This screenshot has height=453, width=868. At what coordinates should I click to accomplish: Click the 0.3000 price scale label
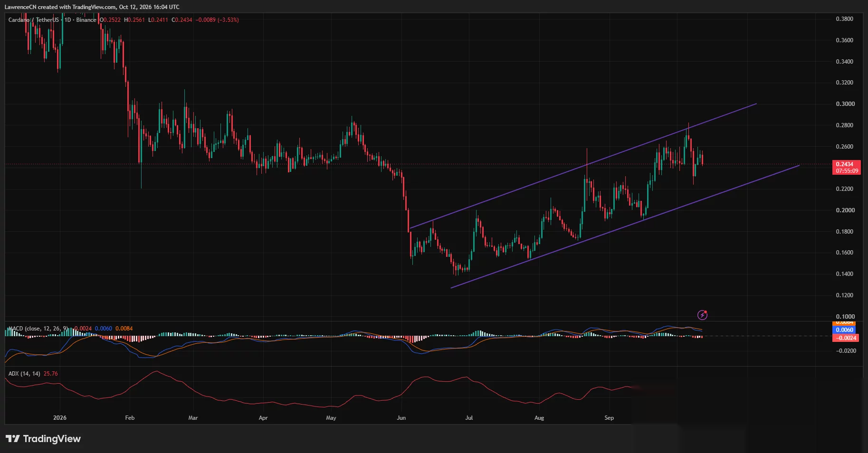coord(845,104)
